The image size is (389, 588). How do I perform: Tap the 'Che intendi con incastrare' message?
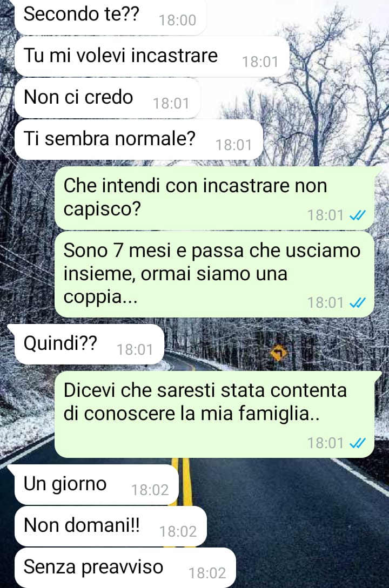pyautogui.click(x=214, y=198)
